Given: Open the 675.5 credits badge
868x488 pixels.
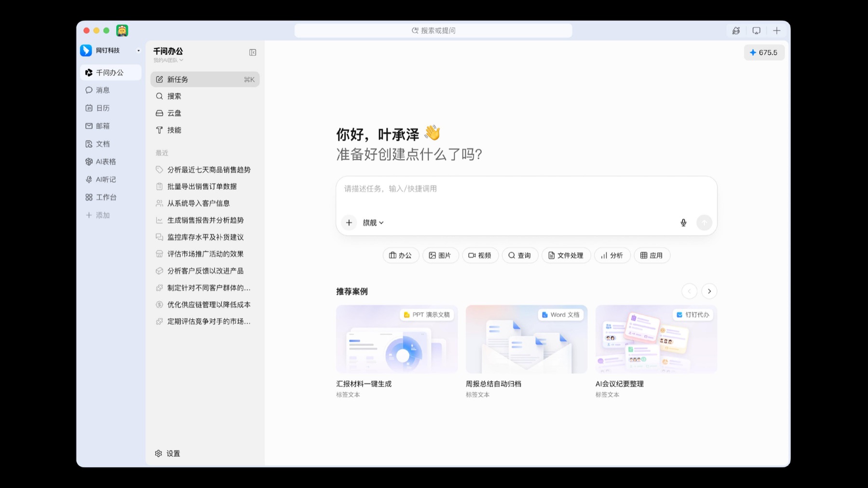Looking at the screenshot, I should [x=764, y=53].
